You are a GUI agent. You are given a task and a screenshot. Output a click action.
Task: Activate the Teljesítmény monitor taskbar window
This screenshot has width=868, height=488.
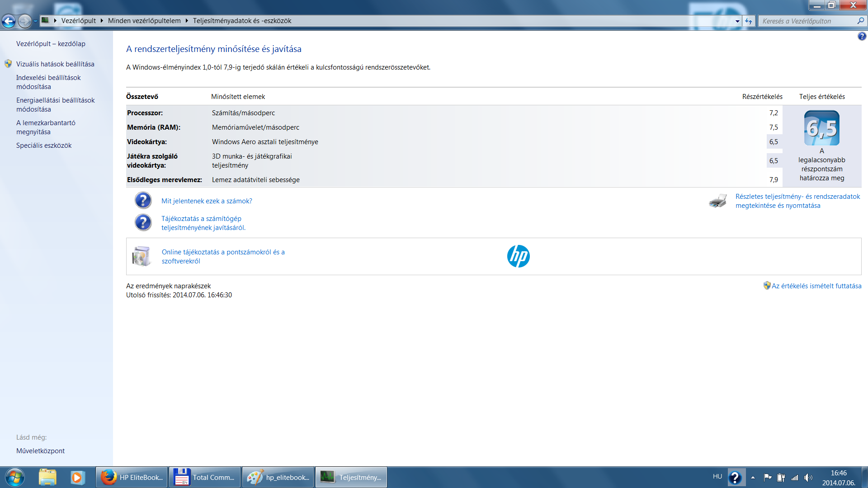coord(351,477)
